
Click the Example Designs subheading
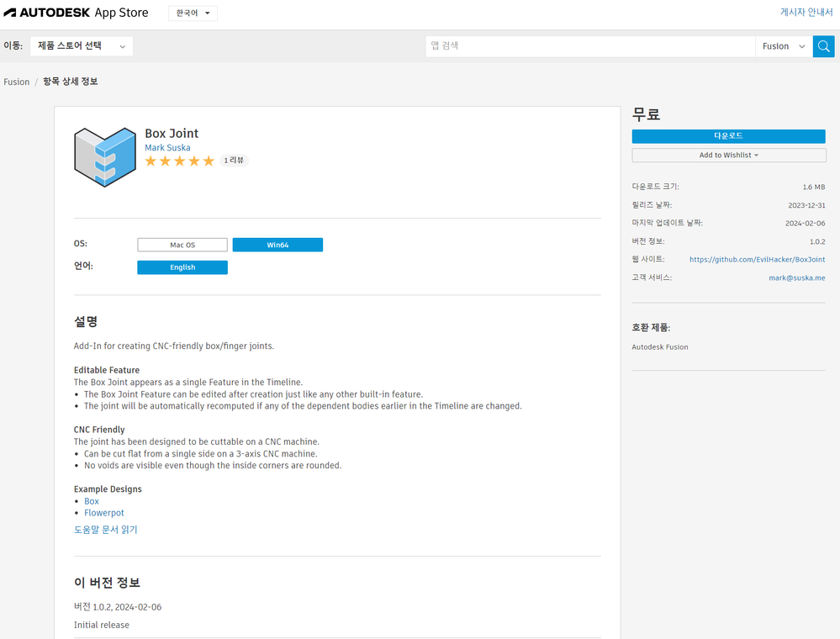(108, 489)
